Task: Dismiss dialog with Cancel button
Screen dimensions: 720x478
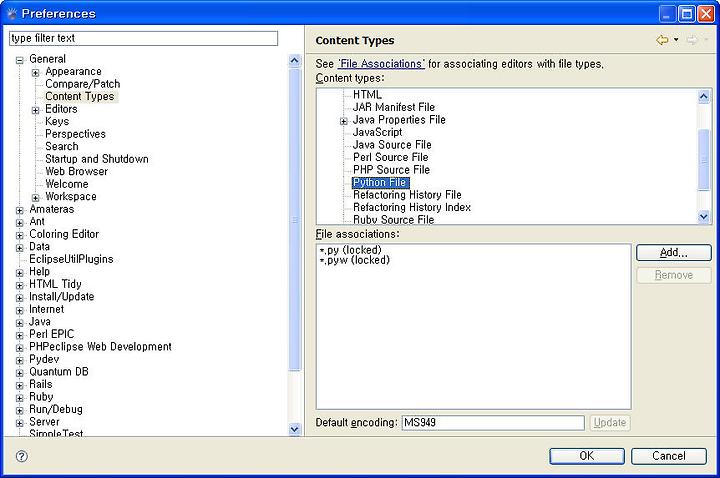Action: tap(669, 456)
